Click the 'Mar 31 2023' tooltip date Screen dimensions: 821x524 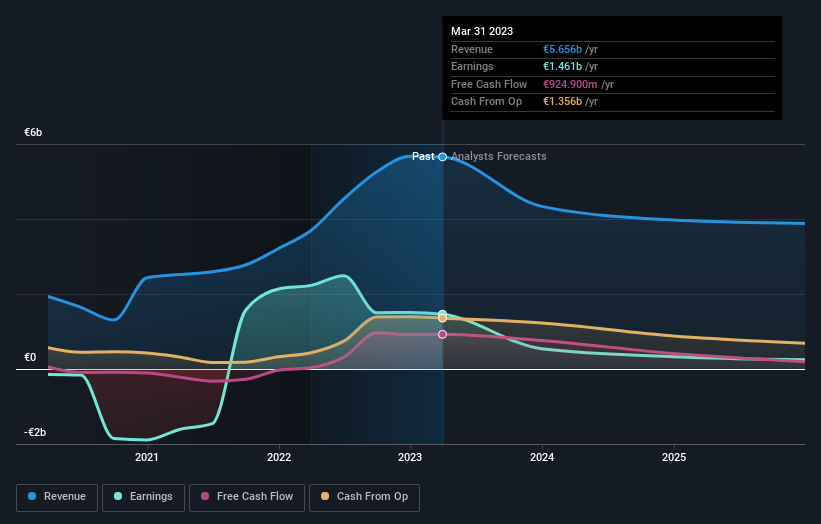pyautogui.click(x=482, y=31)
